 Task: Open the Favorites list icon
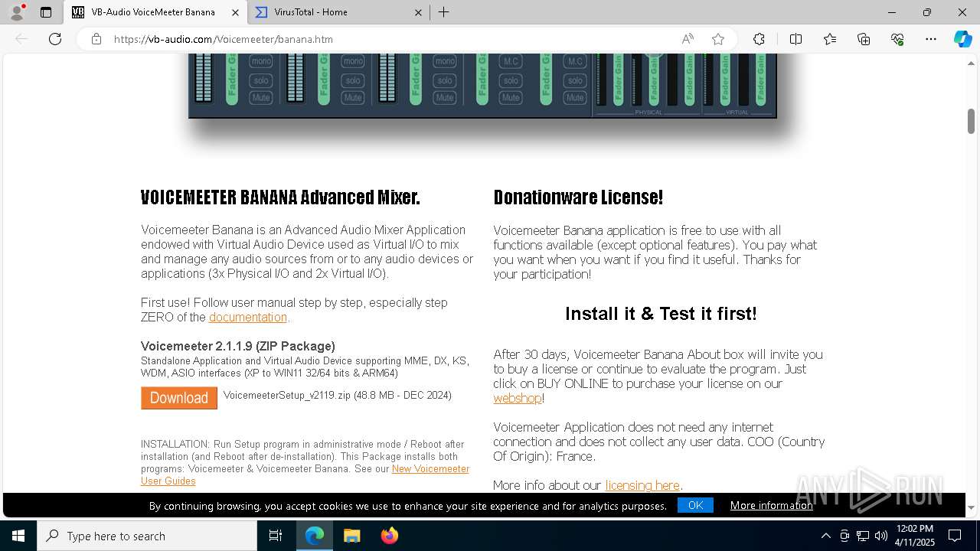(x=830, y=39)
